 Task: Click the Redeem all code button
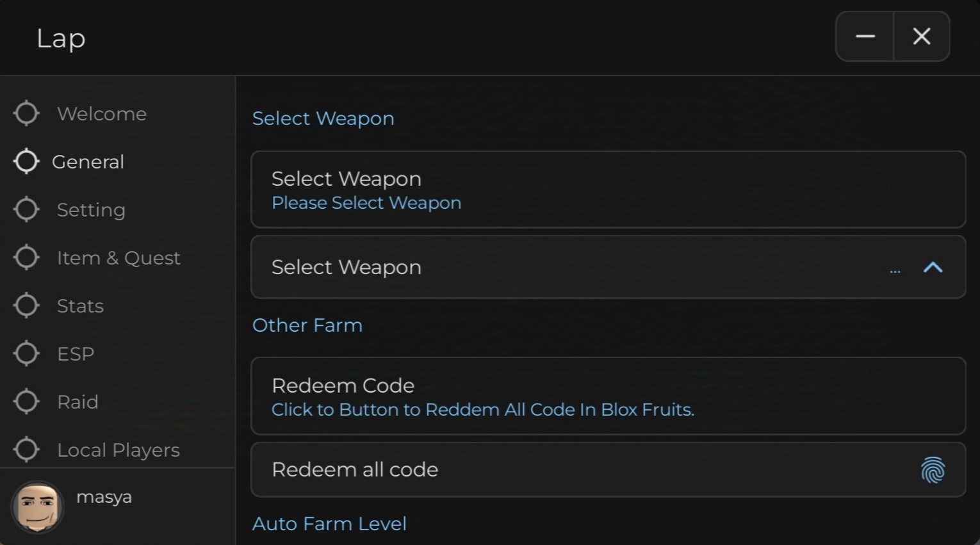(x=608, y=469)
